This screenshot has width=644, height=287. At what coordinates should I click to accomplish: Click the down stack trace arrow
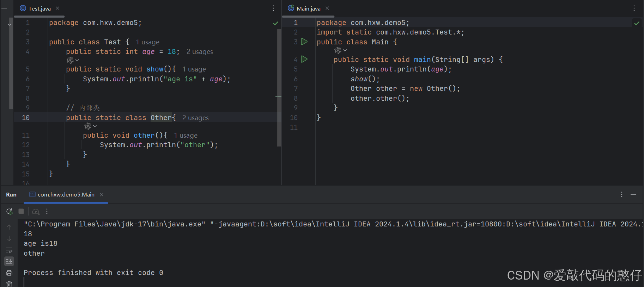[9, 239]
